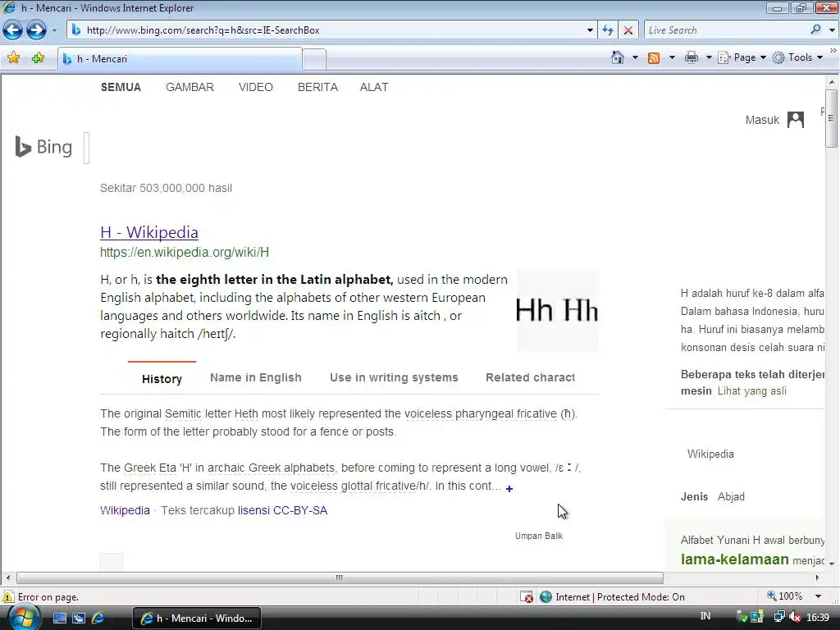840x630 pixels.
Task: Click the sidebar Wikipedia source label
Action: point(710,454)
